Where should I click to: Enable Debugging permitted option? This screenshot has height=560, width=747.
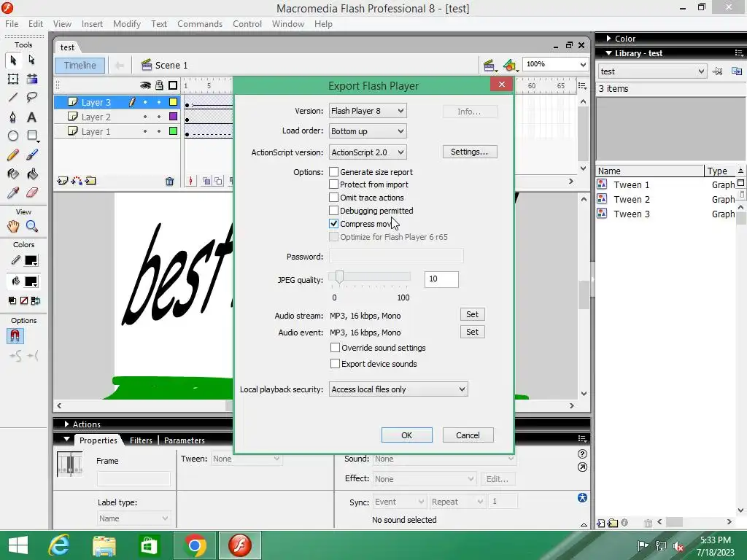point(334,211)
